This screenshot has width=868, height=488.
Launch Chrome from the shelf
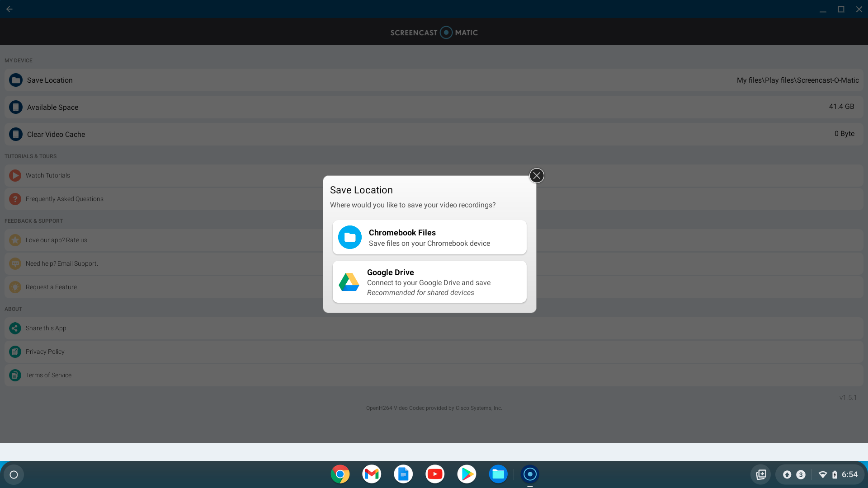click(340, 474)
